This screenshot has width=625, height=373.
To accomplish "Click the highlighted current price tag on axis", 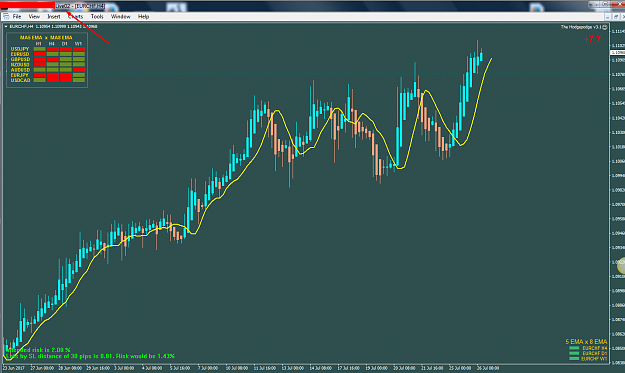I will (x=618, y=53).
